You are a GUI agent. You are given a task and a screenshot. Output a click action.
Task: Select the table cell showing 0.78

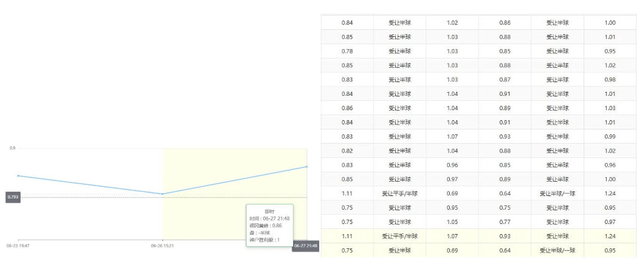(347, 51)
